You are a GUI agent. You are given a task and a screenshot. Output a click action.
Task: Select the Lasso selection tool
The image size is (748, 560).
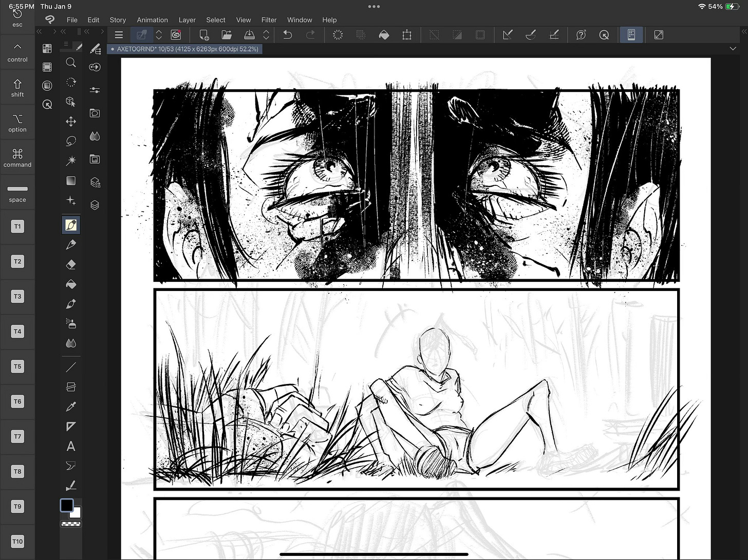coord(71,141)
